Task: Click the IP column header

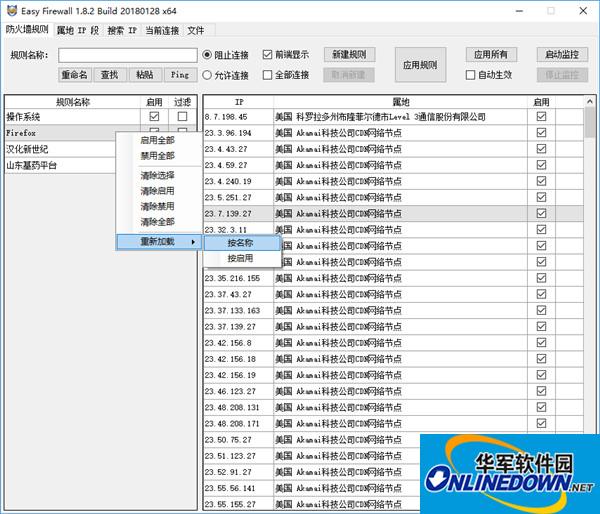Action: [239, 102]
